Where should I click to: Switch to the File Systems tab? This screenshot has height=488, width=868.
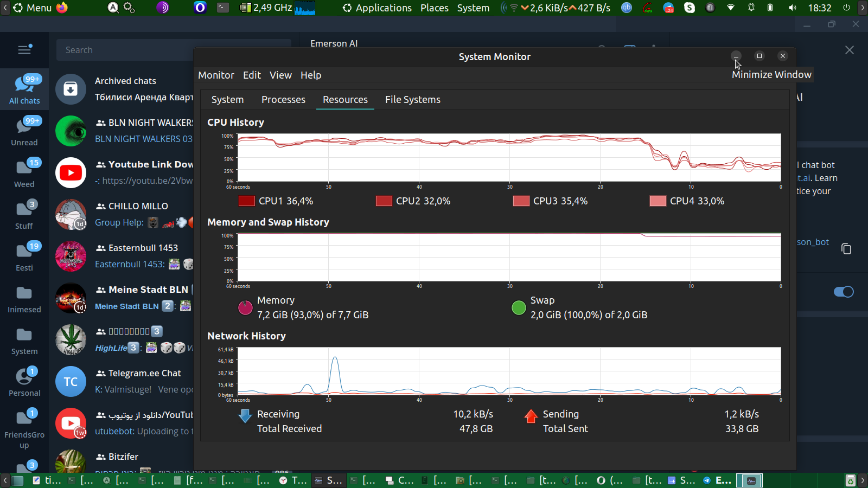412,100
